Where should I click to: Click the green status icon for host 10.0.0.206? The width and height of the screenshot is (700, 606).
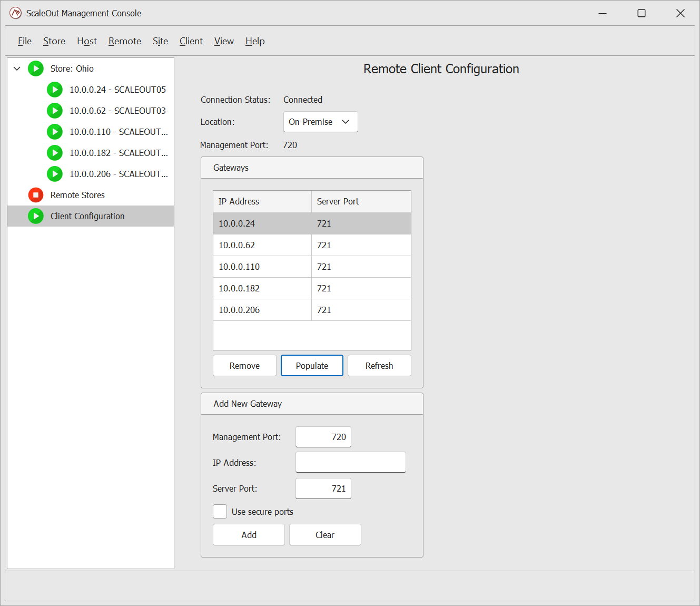[x=55, y=174]
